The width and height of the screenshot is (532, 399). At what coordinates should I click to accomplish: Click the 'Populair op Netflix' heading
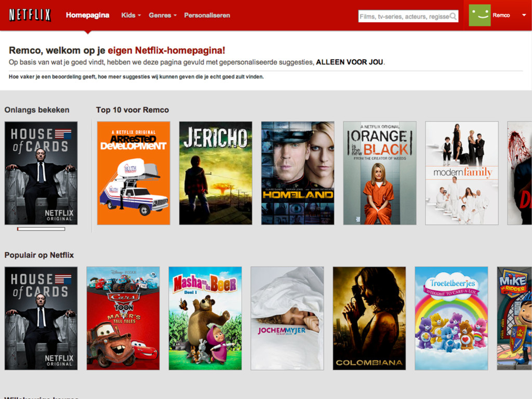coord(39,255)
